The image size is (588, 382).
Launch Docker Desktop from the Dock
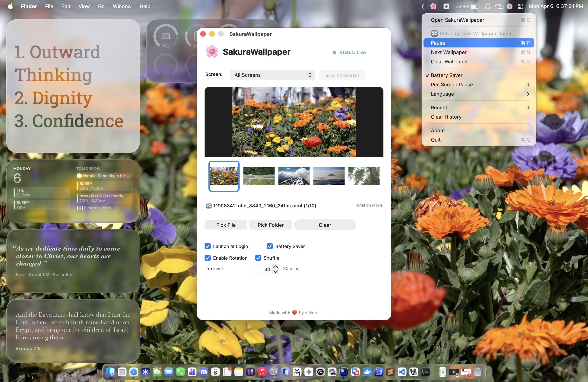pos(367,372)
